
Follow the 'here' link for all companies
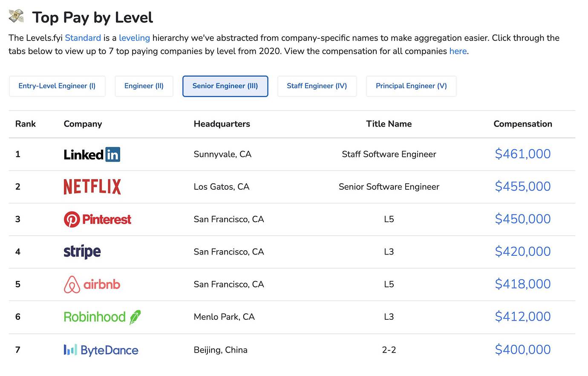point(458,51)
